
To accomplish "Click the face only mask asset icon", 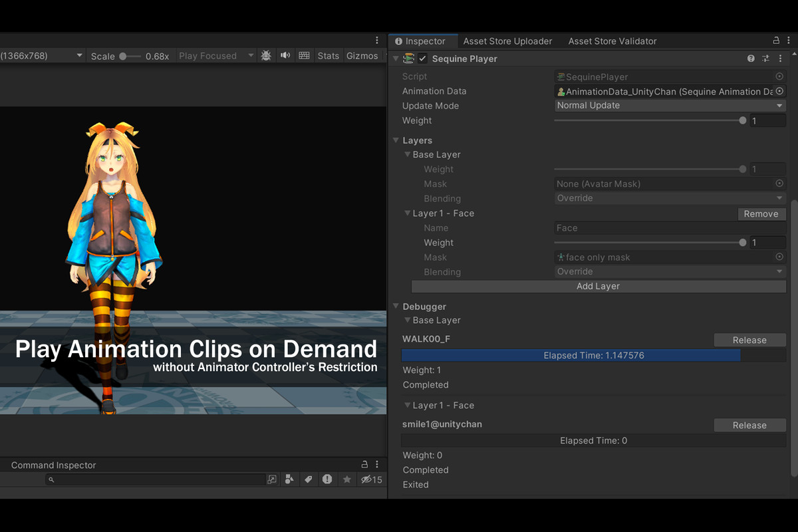I will [x=563, y=257].
